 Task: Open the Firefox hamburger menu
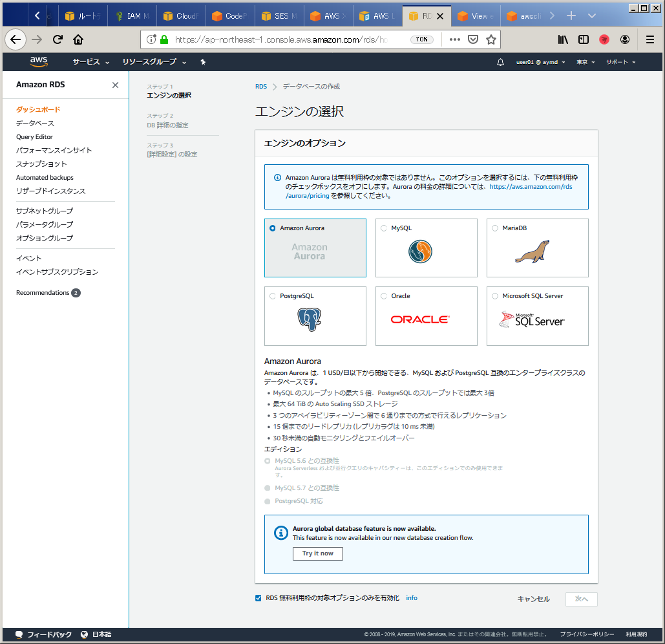pos(649,39)
